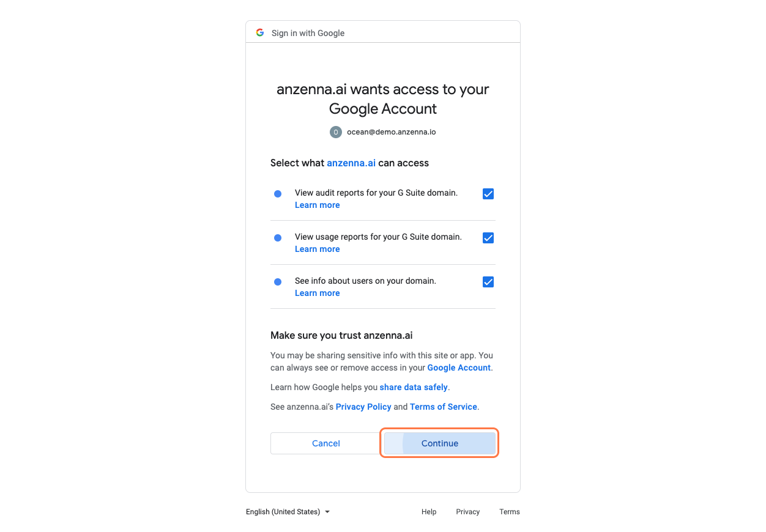Click the blue dot beside usage reports

click(278, 238)
